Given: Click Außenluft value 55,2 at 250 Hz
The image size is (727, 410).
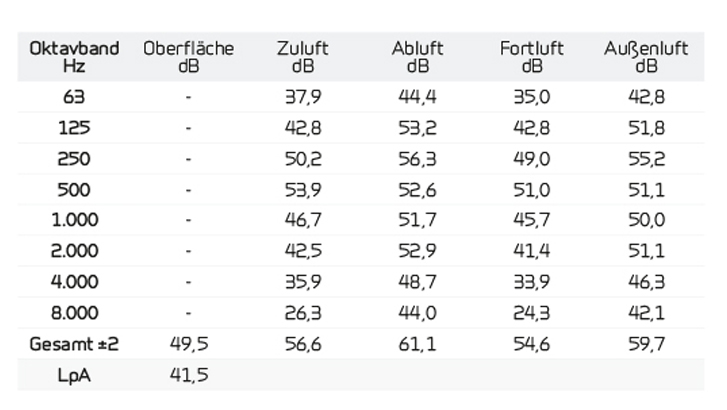Looking at the screenshot, I should (x=646, y=159).
